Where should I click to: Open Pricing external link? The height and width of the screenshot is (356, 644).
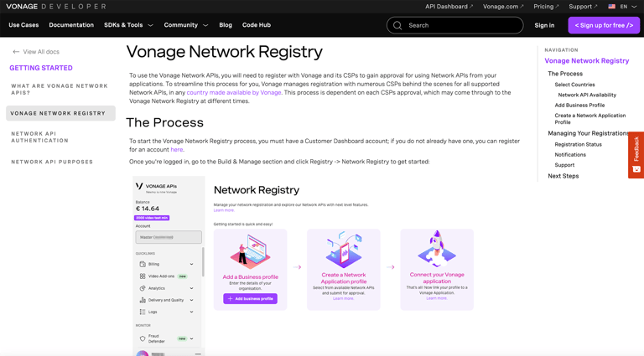click(x=546, y=7)
